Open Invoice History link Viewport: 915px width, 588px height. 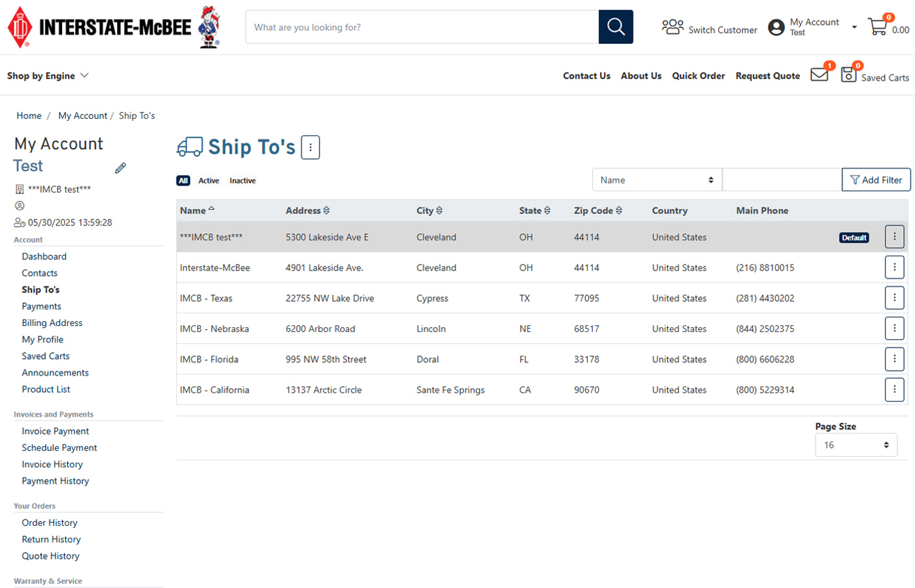click(x=52, y=465)
